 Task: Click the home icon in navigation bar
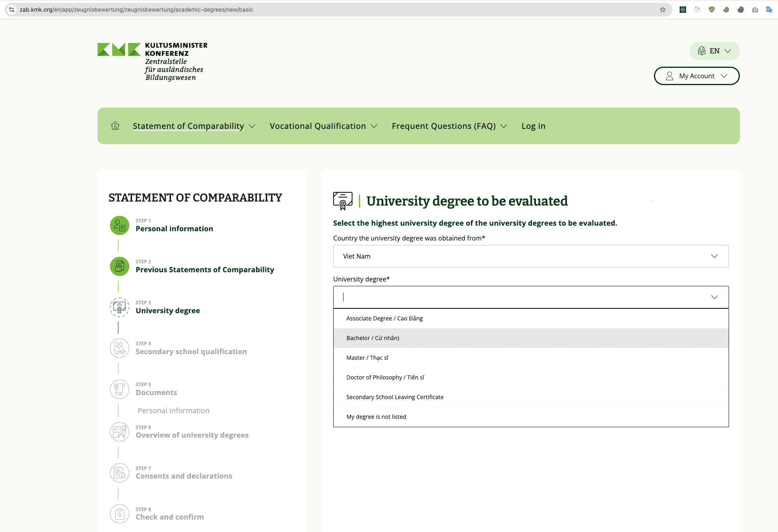click(115, 126)
